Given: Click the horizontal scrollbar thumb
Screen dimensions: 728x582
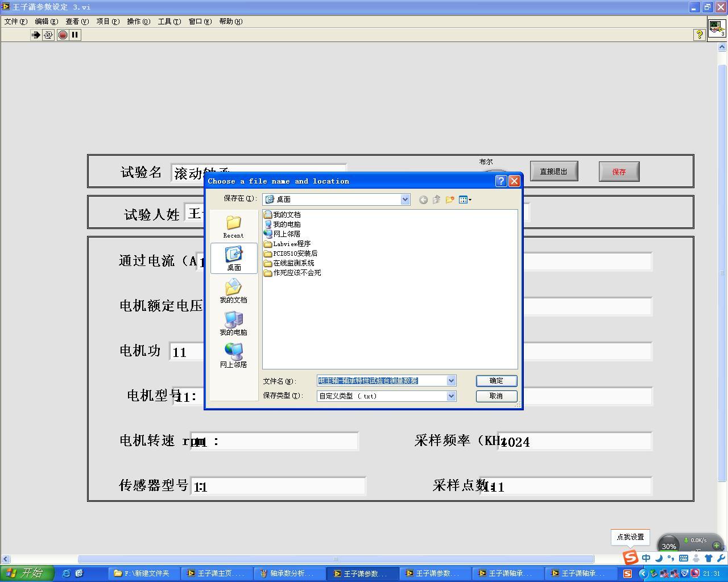Looking at the screenshot, I should point(336,559).
